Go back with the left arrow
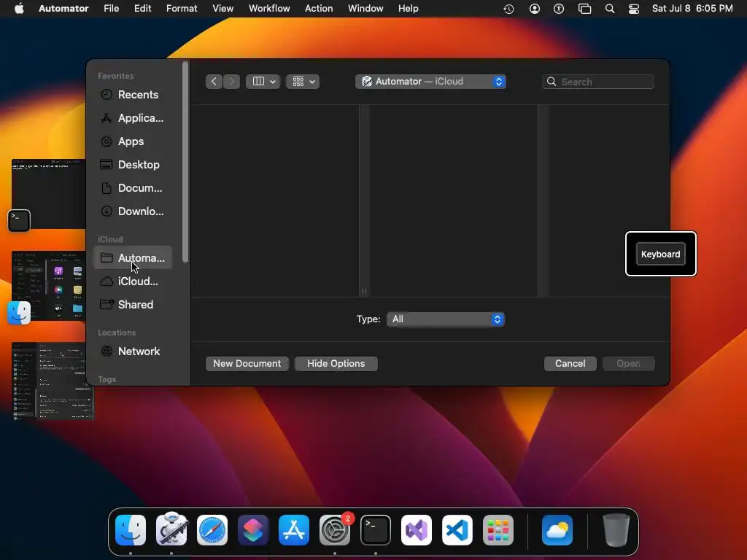The width and height of the screenshot is (747, 560). (x=214, y=82)
